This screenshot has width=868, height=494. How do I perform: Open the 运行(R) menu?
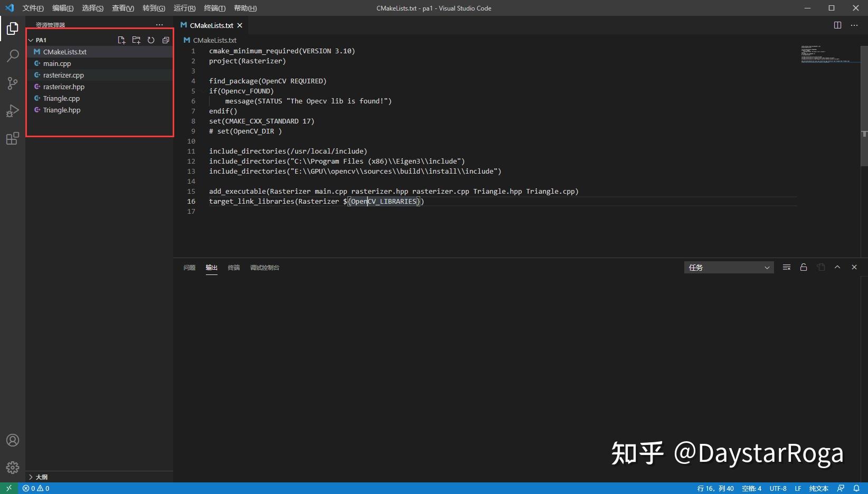pyautogui.click(x=184, y=8)
